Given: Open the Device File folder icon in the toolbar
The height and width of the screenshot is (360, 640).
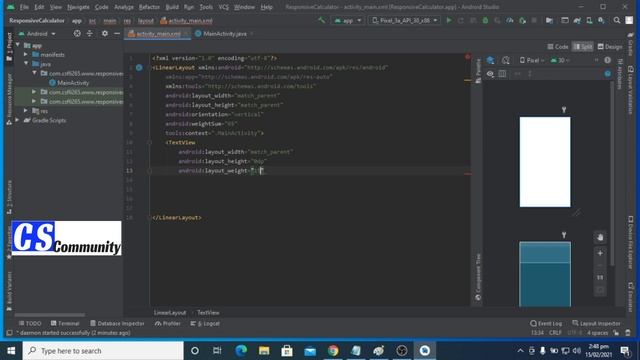Looking at the screenshot, I should pyautogui.click(x=549, y=20).
